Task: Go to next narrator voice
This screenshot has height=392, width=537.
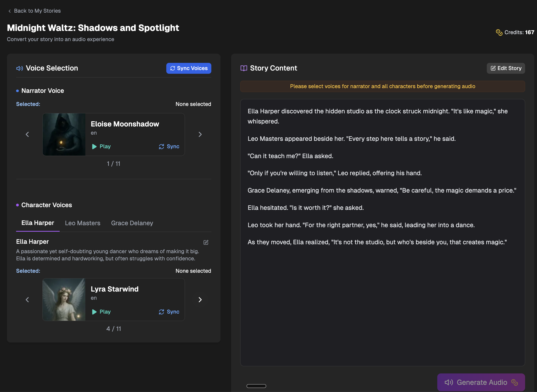Action: tap(200, 134)
